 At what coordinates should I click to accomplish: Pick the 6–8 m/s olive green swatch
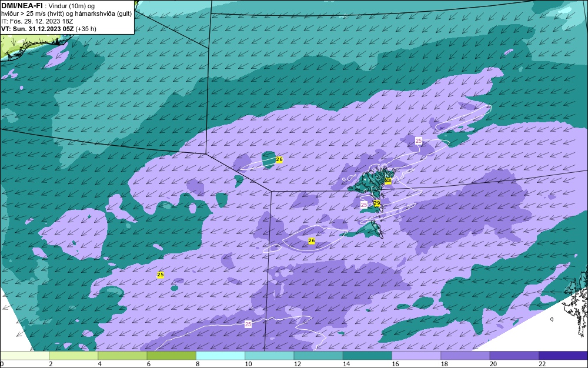tap(171, 355)
